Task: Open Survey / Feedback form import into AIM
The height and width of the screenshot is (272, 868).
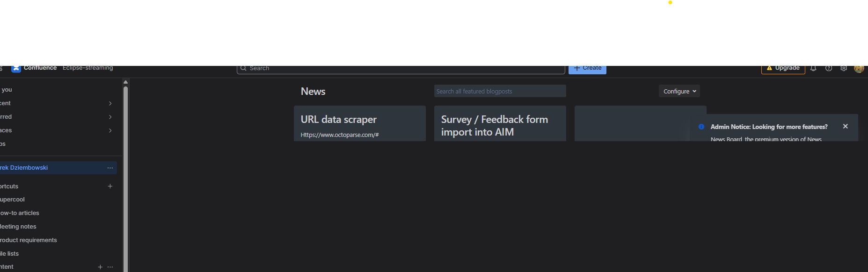Action: click(x=495, y=126)
